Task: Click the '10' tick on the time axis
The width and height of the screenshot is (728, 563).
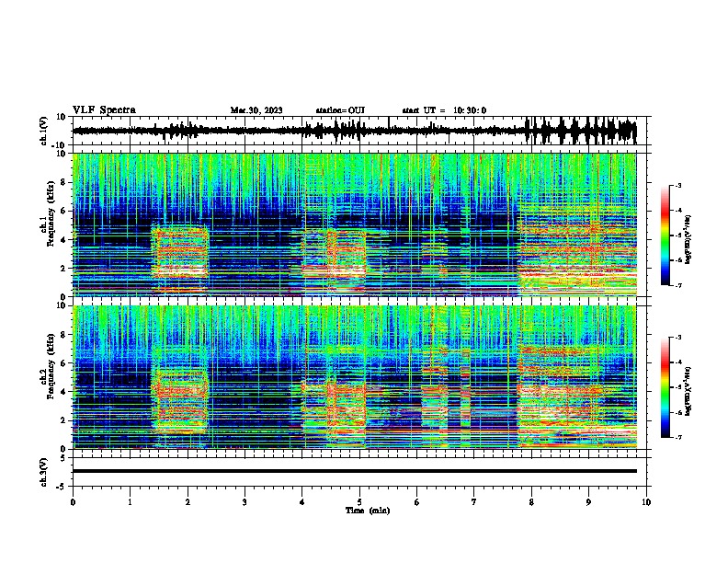Action: 646,502
